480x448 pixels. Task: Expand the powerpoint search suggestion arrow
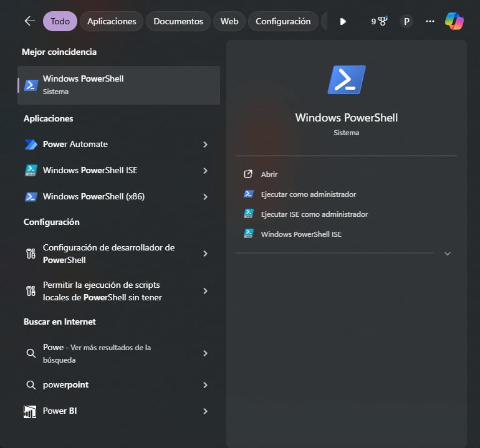(x=205, y=385)
